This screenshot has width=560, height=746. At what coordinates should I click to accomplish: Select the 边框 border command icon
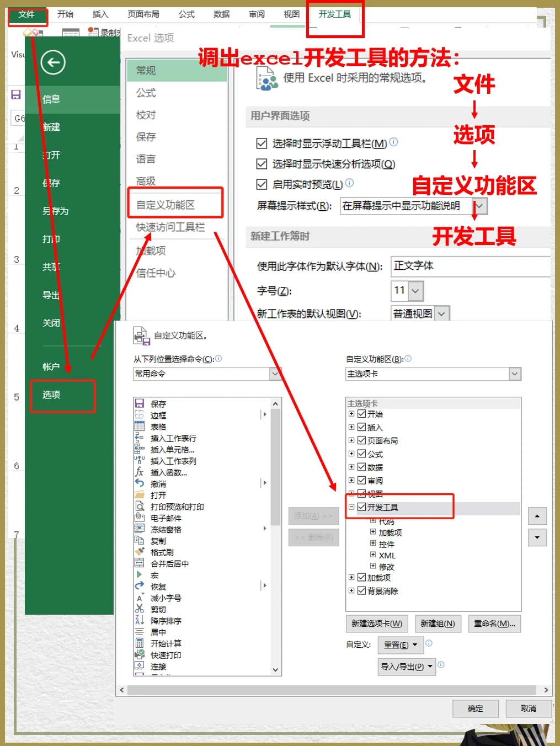140,415
